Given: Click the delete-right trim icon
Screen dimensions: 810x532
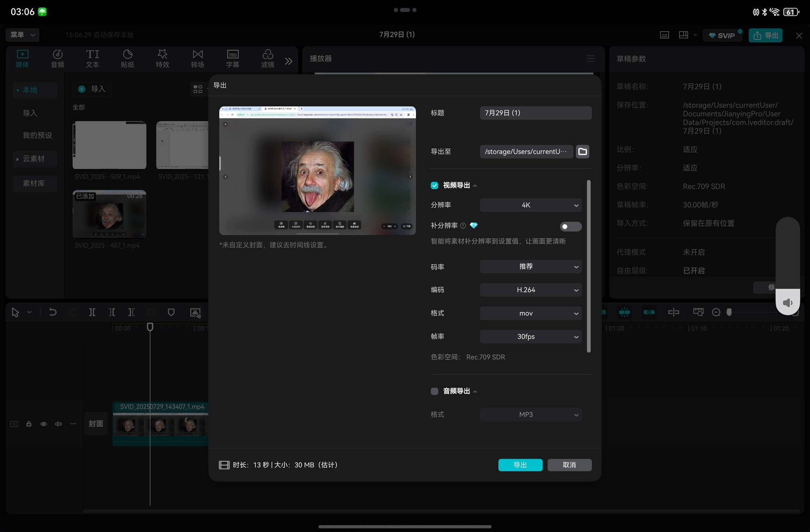Looking at the screenshot, I should point(131,312).
